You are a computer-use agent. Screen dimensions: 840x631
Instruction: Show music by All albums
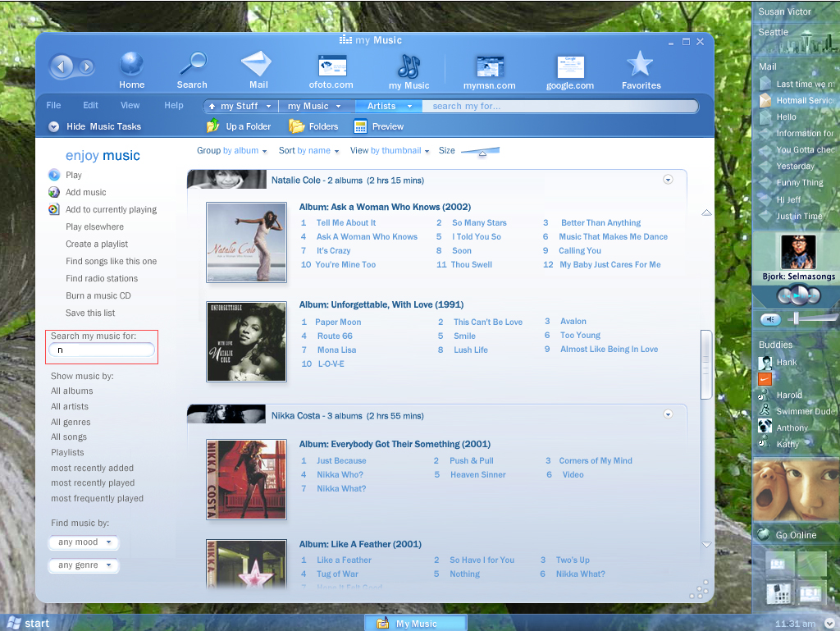[72, 391]
